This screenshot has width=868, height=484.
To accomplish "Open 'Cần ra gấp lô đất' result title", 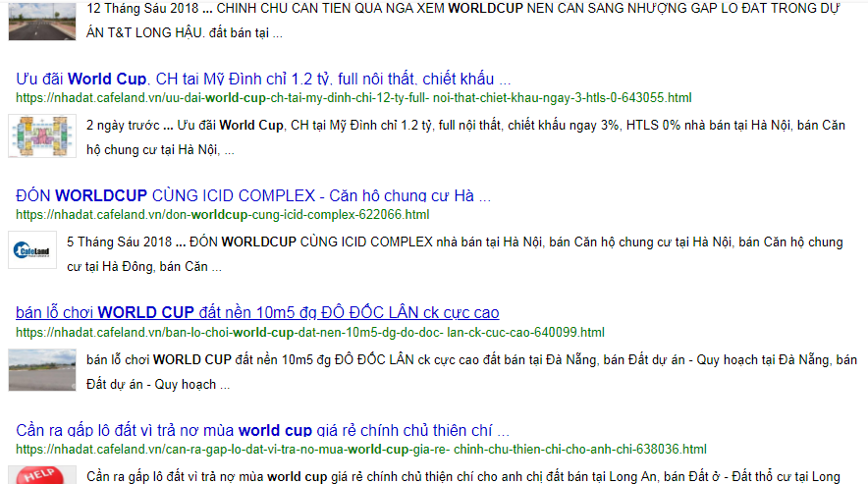I will tap(263, 430).
